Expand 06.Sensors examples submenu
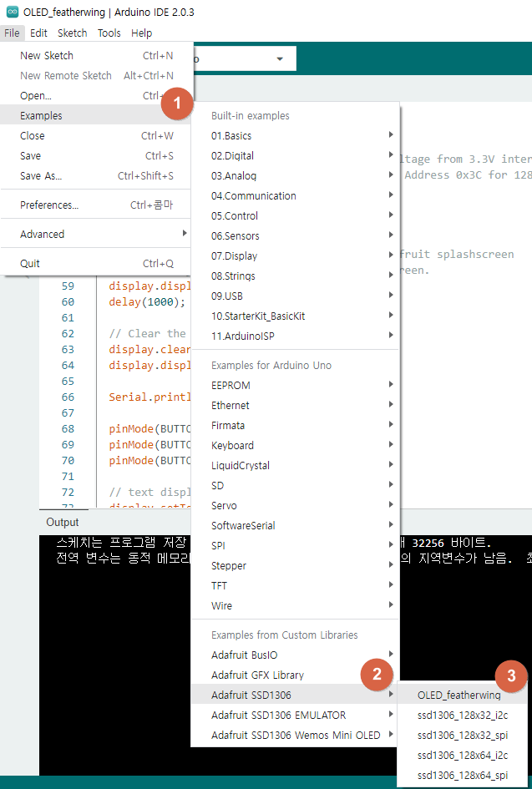532x789 pixels. (296, 236)
